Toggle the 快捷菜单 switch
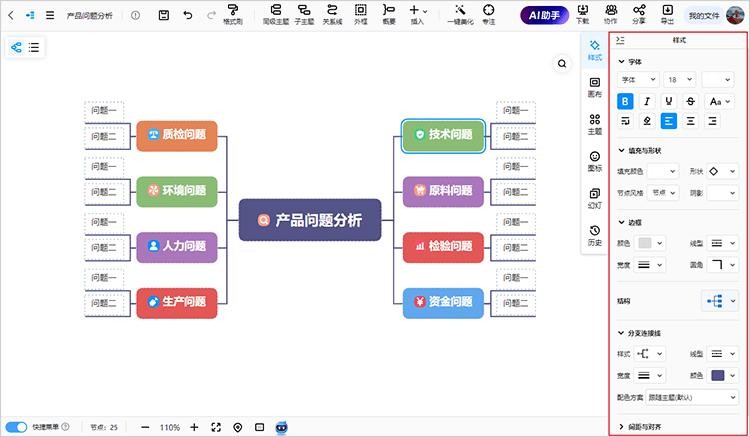 pos(17,427)
